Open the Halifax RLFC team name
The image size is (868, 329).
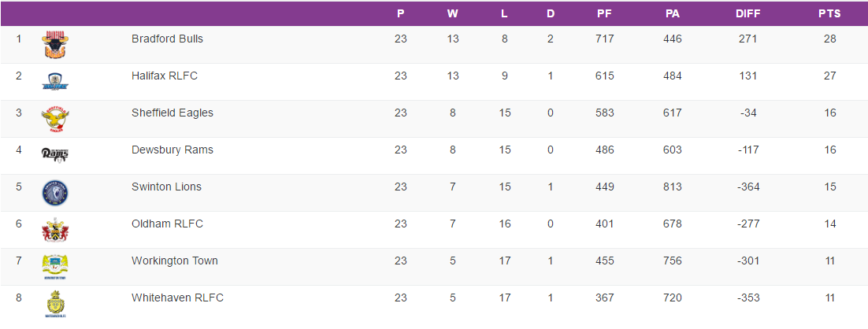point(165,76)
